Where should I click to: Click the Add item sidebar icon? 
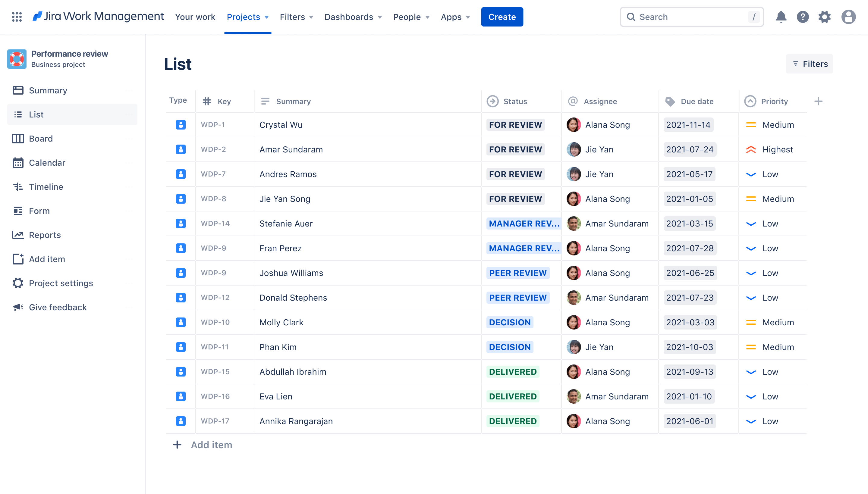click(x=18, y=259)
